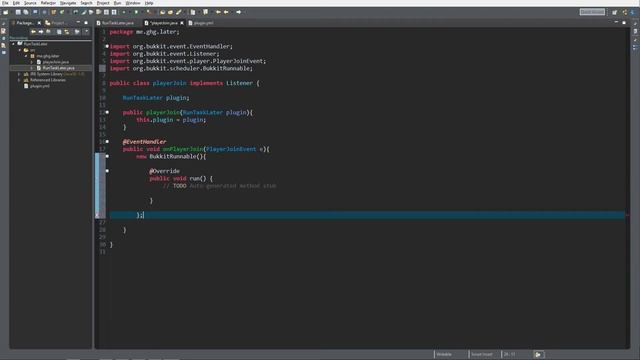Collapse the me.ghg.later package node

pos(26,56)
